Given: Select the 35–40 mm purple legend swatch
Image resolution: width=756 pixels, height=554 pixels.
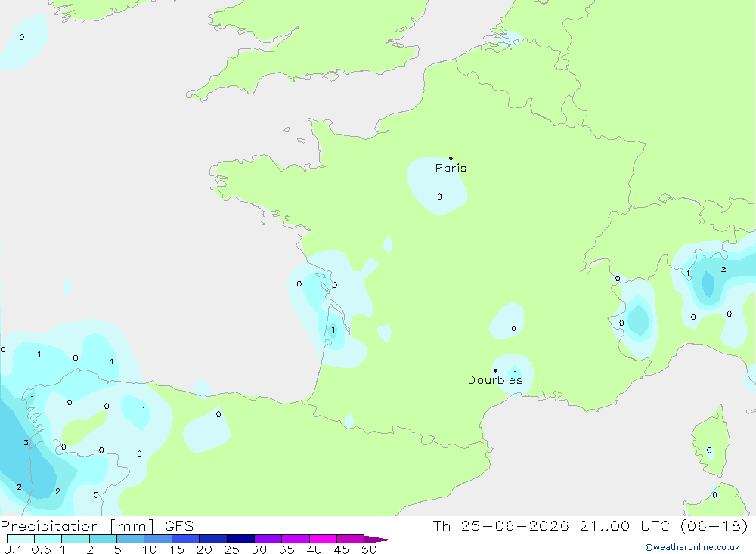Looking at the screenshot, I should [296, 539].
